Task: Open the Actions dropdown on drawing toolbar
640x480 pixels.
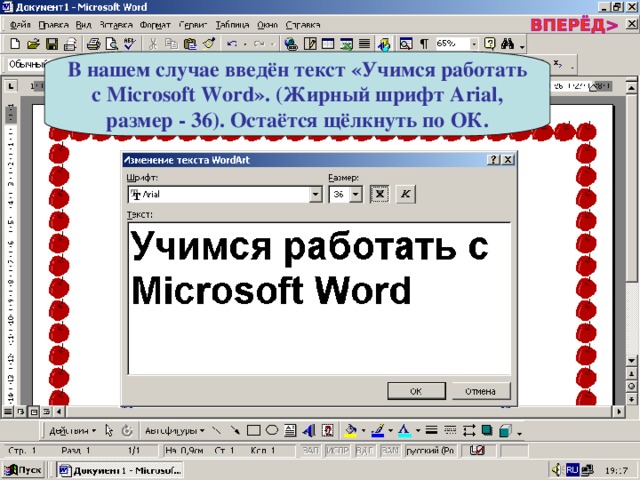Action: click(x=72, y=431)
